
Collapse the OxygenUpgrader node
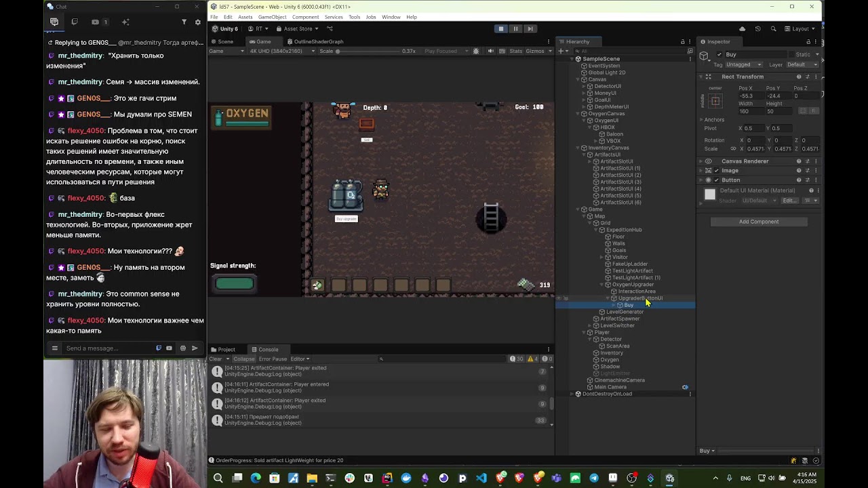click(602, 285)
